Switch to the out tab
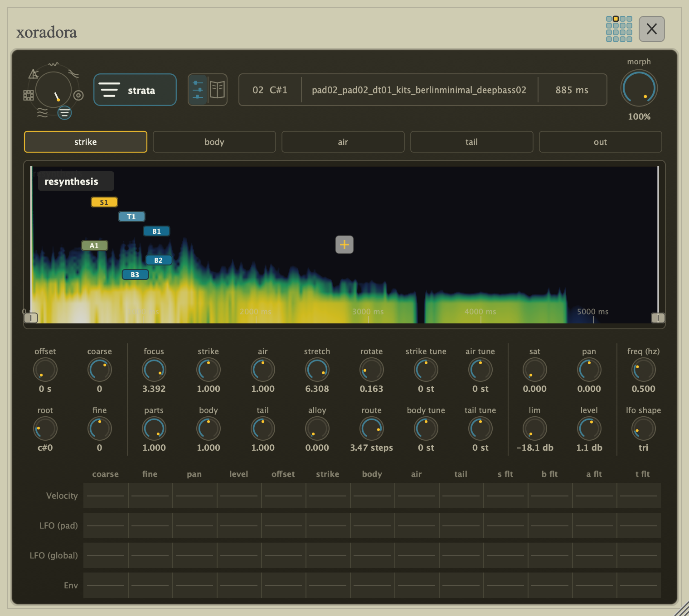 (x=601, y=142)
